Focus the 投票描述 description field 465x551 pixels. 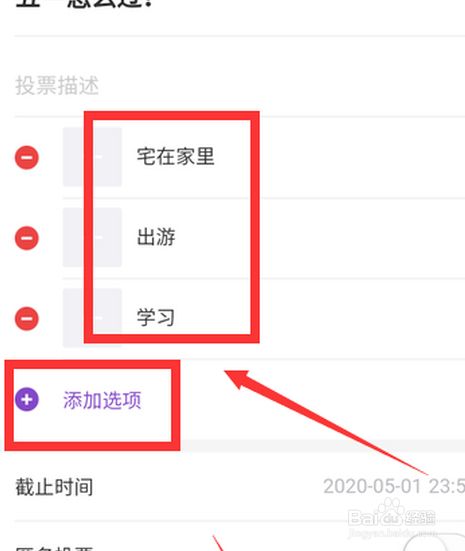point(240,85)
